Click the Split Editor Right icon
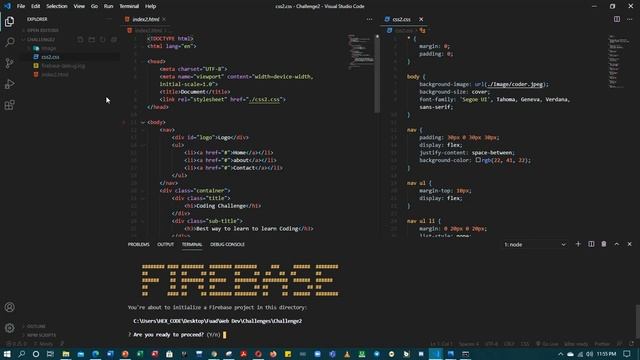Image resolution: width=640 pixels, height=360 pixels. point(617,19)
